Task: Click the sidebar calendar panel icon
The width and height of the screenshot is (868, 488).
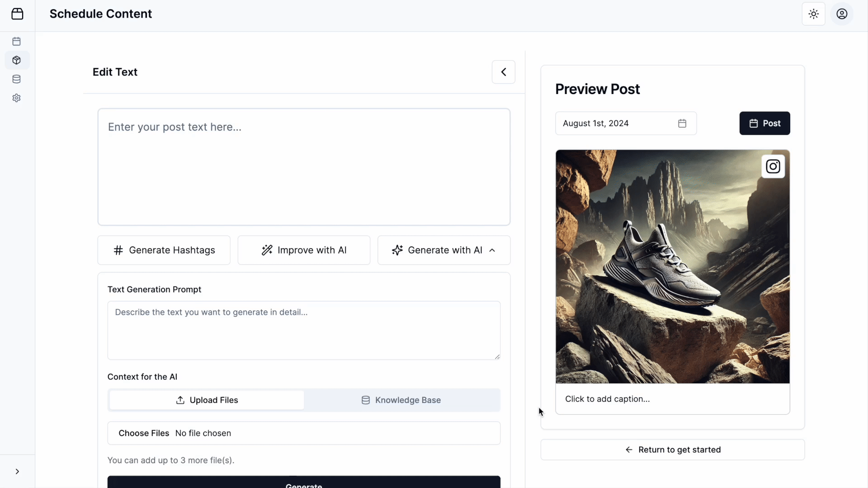Action: point(17,41)
